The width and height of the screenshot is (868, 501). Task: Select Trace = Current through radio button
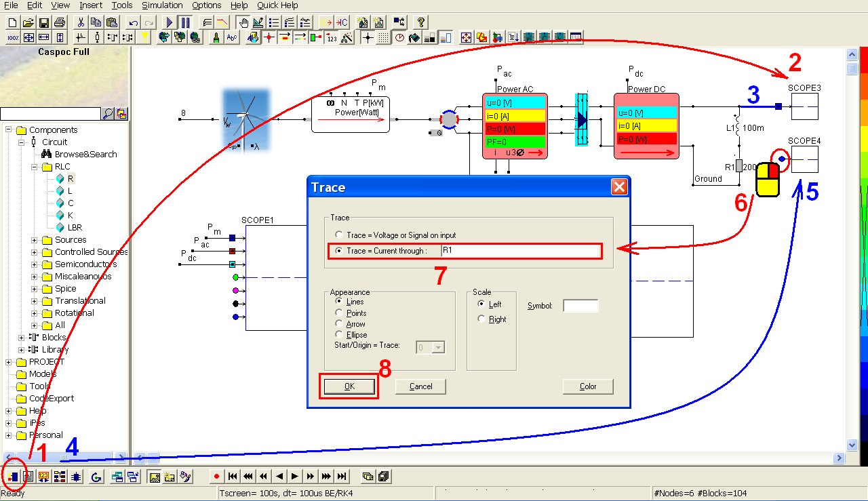coord(339,251)
